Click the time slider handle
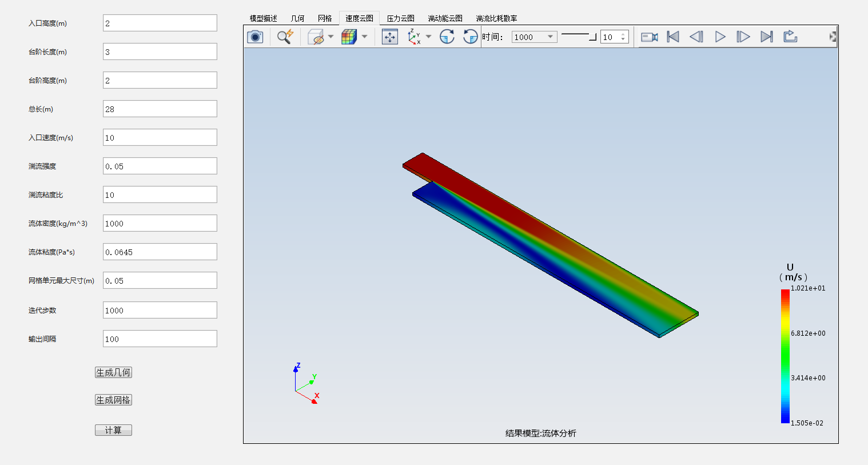Viewport: 868px width, 465px height. point(593,37)
